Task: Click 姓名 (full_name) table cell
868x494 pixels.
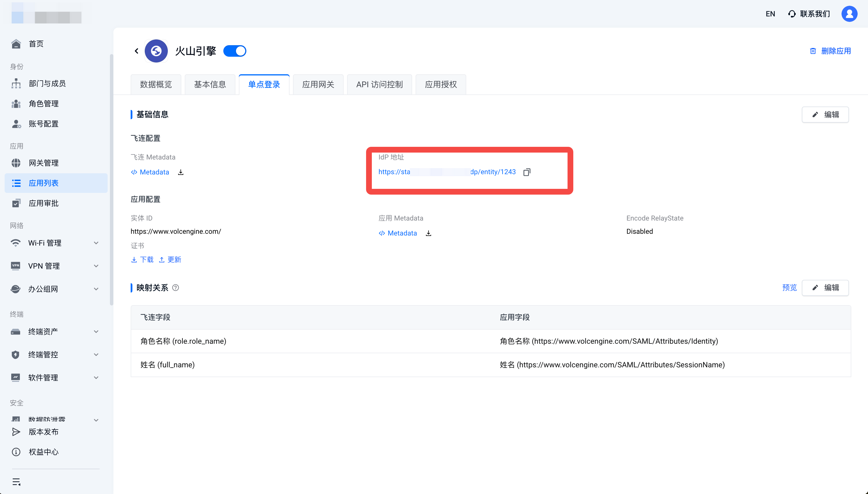Action: (167, 365)
